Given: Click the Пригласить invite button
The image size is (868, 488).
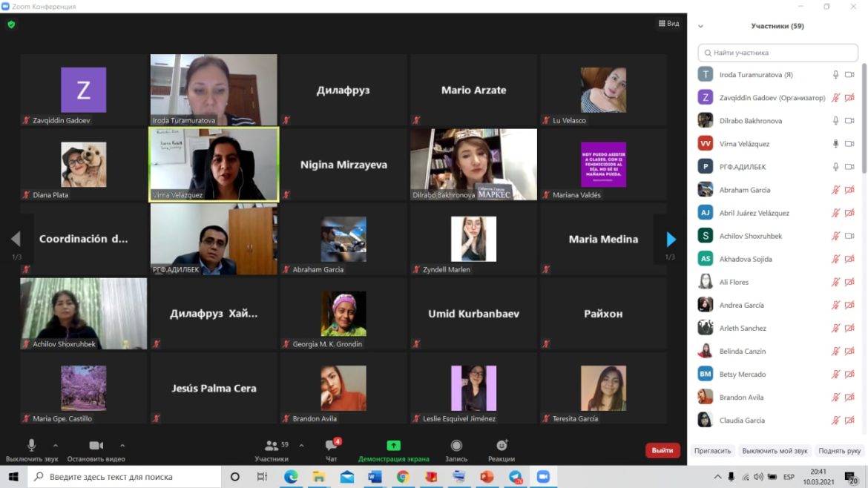Looking at the screenshot, I should [x=712, y=451].
